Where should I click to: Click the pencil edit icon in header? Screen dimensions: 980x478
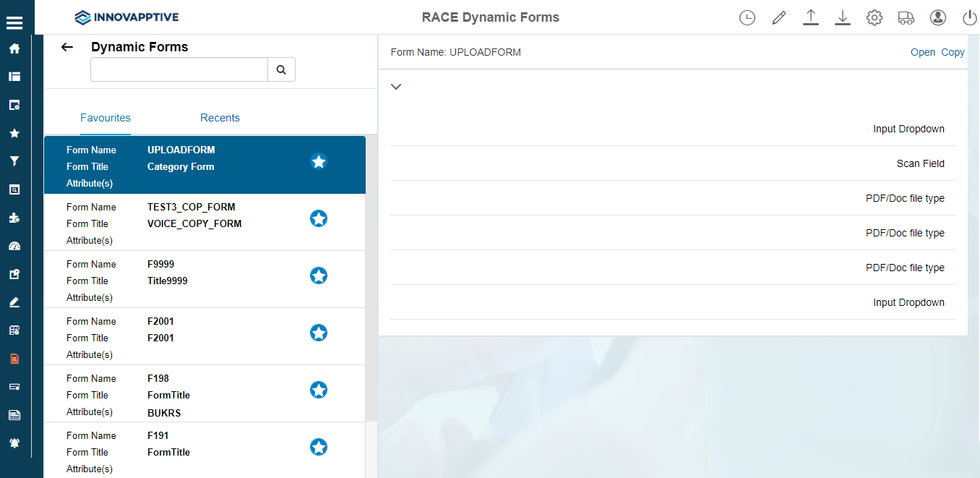[779, 18]
